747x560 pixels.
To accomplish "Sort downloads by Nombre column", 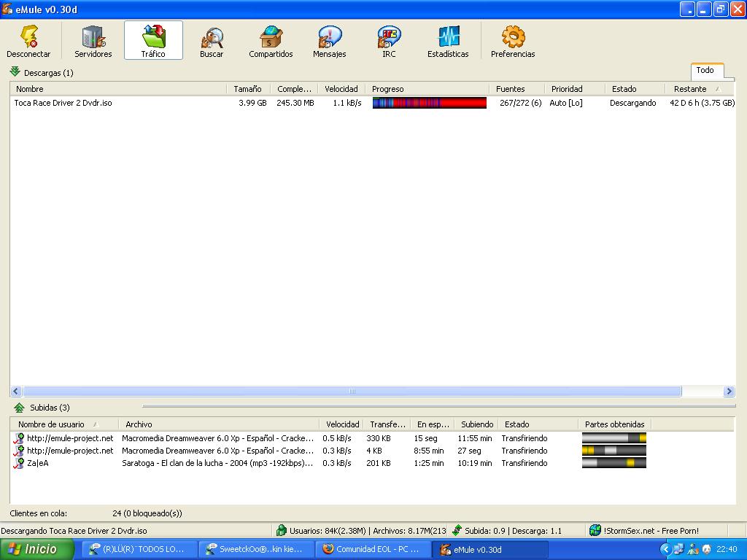I will point(118,89).
